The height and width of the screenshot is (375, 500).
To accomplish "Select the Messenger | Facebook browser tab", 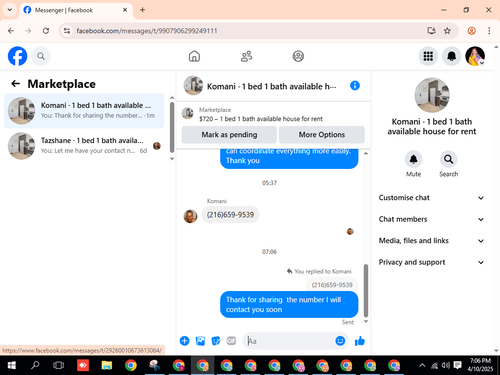I will tap(76, 10).
